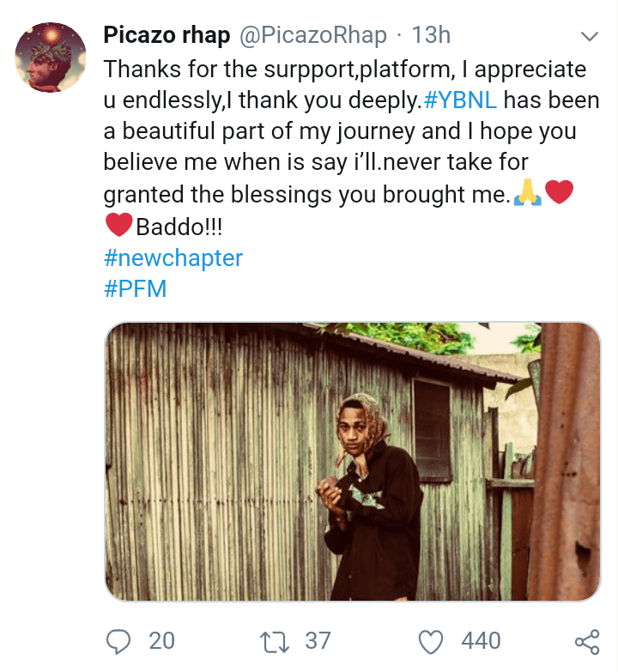The height and width of the screenshot is (672, 618).
Task: Expand the tweet options chevron
Action: pyautogui.click(x=589, y=36)
